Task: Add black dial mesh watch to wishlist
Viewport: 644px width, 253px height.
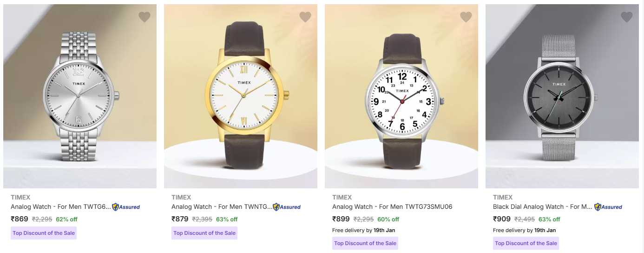Action: click(627, 17)
